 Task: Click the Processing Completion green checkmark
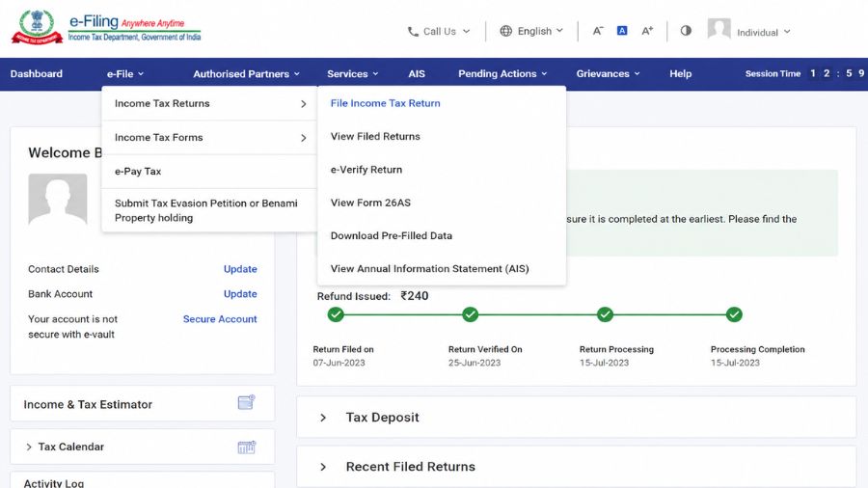pyautogui.click(x=734, y=314)
